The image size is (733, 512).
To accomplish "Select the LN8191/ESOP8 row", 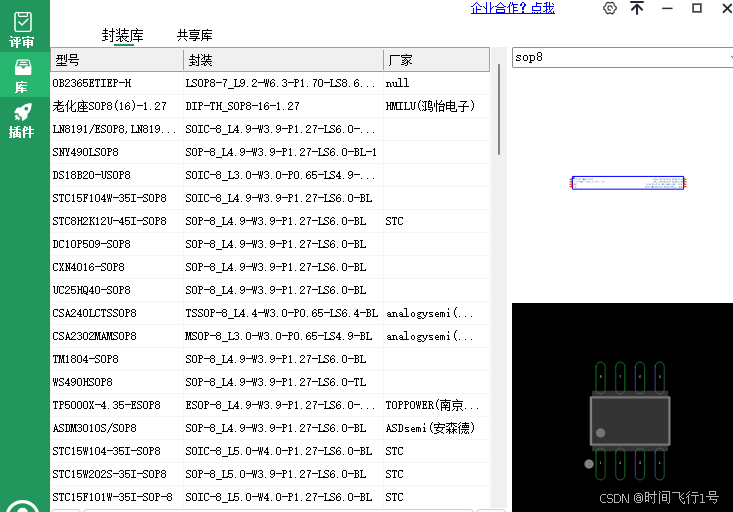I will (x=270, y=129).
